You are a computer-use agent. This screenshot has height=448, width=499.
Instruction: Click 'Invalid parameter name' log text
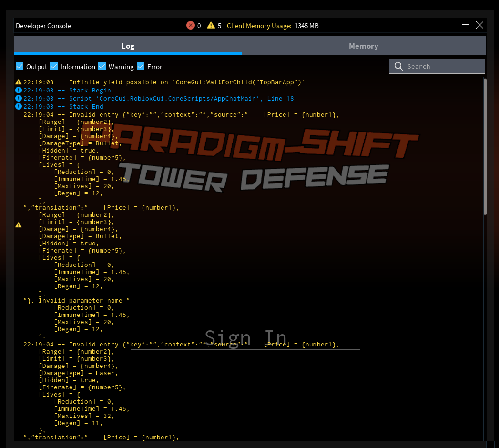[80, 301]
